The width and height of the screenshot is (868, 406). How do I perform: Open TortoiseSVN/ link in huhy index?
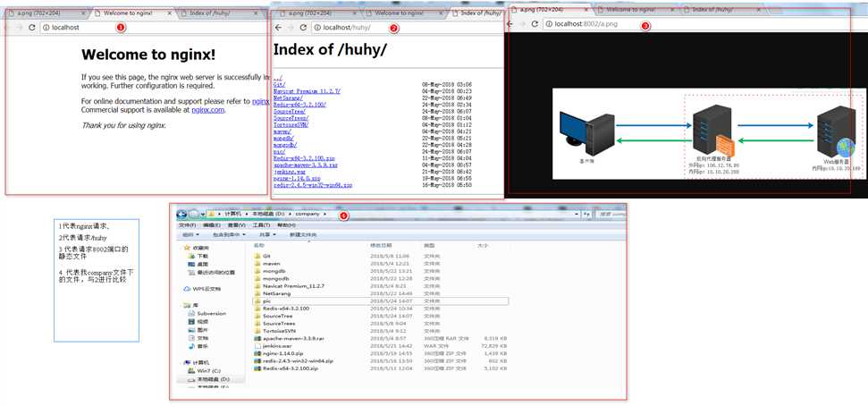[291, 124]
